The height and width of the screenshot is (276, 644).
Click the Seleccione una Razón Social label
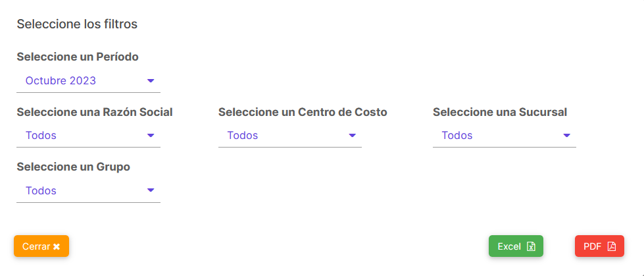95,112
